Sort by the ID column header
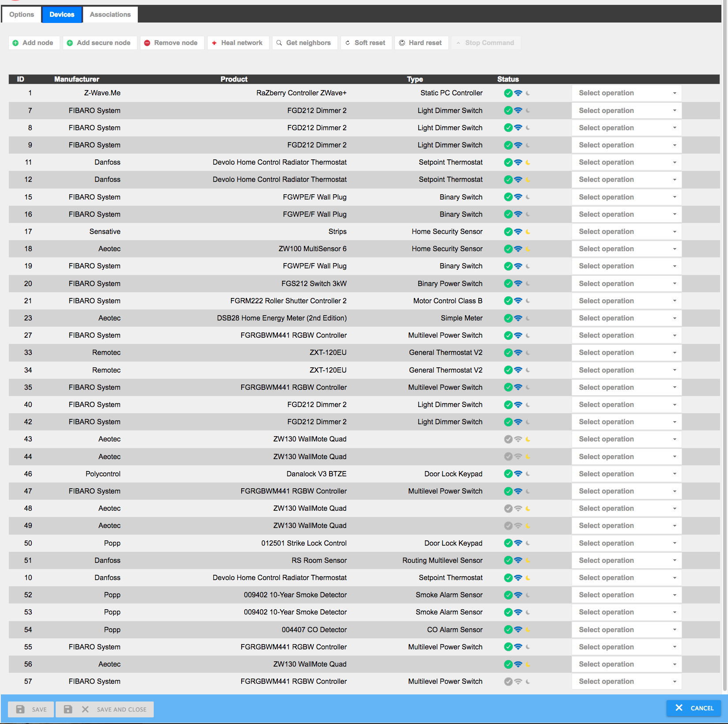This screenshot has height=724, width=728. click(x=20, y=79)
